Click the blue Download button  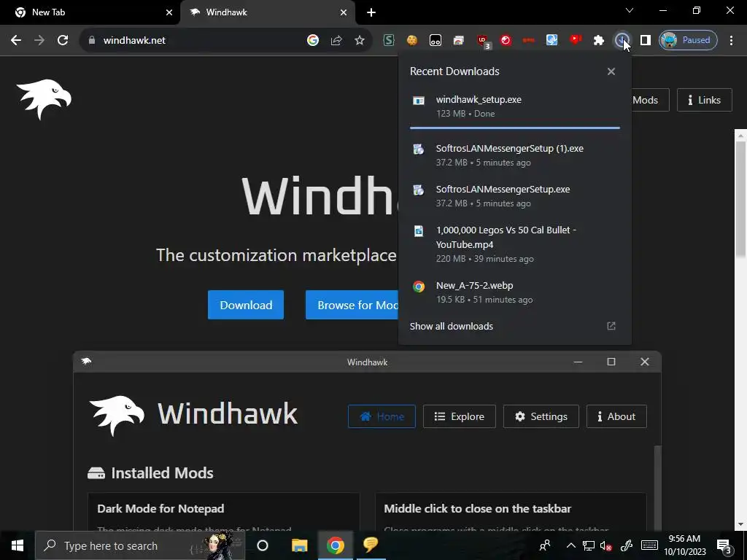coord(246,305)
